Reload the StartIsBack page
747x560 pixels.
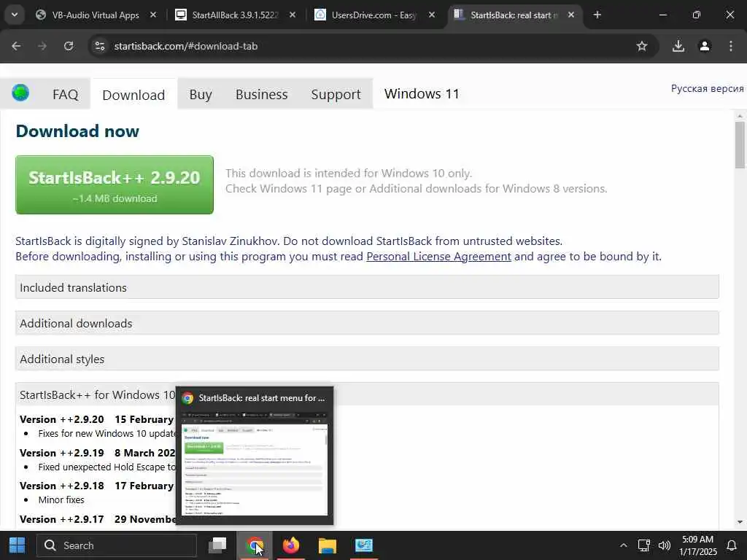[69, 46]
